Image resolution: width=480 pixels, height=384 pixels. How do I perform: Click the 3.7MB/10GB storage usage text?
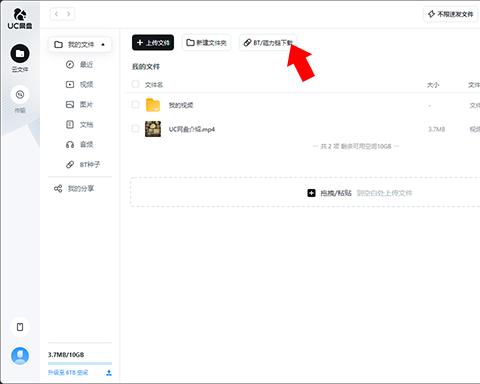pos(66,355)
